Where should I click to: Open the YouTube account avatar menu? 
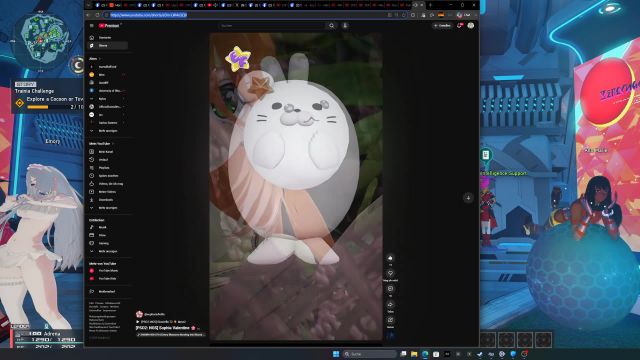tap(471, 26)
